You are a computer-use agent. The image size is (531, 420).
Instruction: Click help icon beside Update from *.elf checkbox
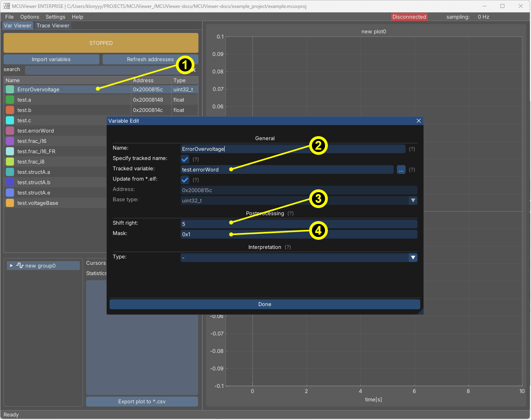click(x=196, y=180)
